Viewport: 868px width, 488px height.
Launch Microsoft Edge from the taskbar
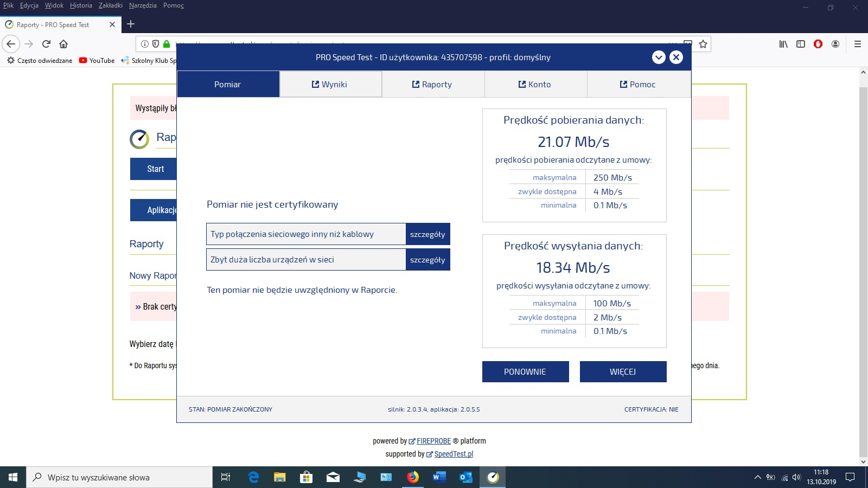pyautogui.click(x=253, y=477)
